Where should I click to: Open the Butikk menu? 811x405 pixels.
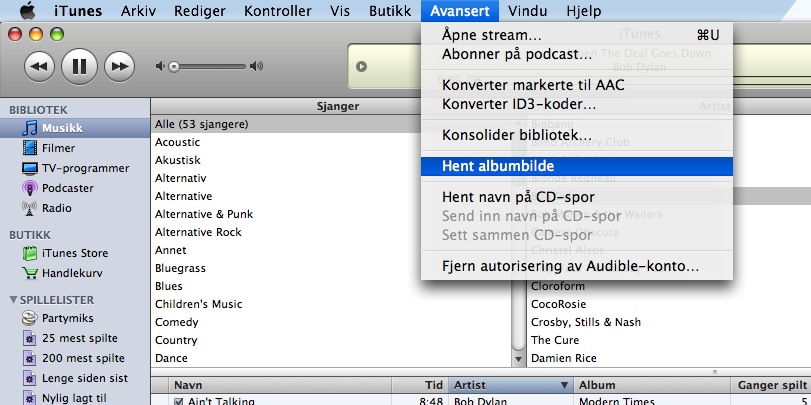(x=390, y=11)
